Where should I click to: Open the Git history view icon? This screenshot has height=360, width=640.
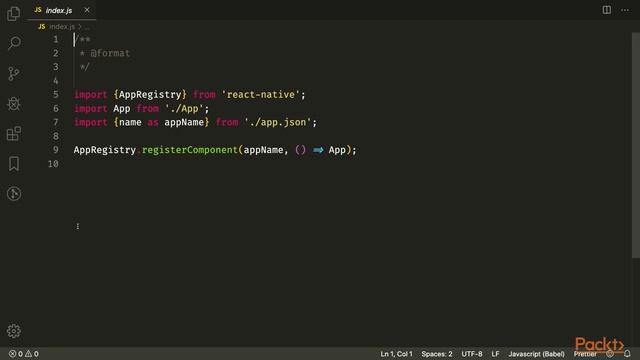(x=14, y=193)
